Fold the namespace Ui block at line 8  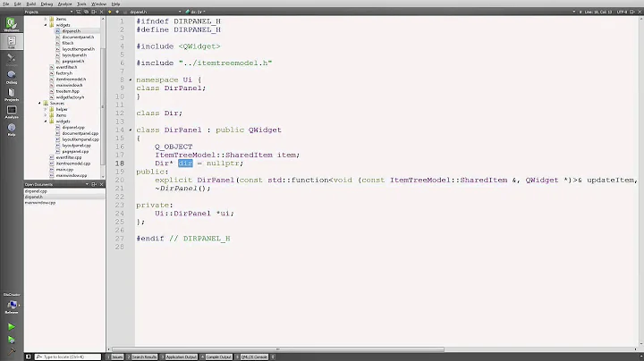pos(131,80)
